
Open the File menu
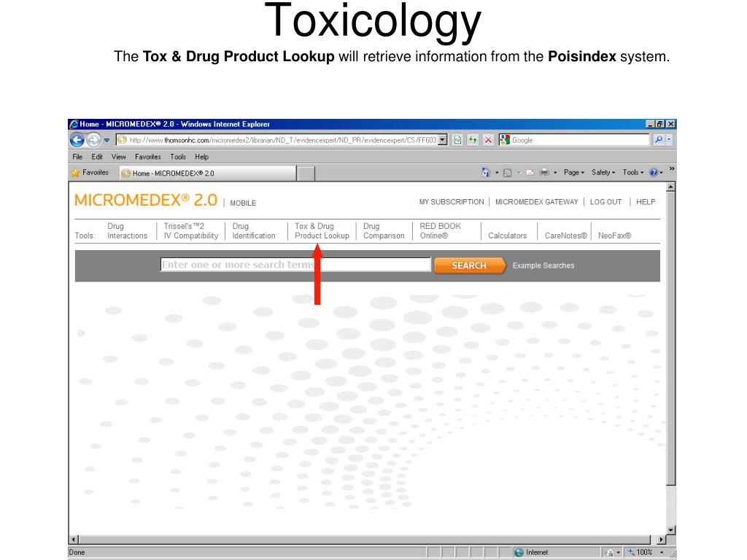coord(77,157)
